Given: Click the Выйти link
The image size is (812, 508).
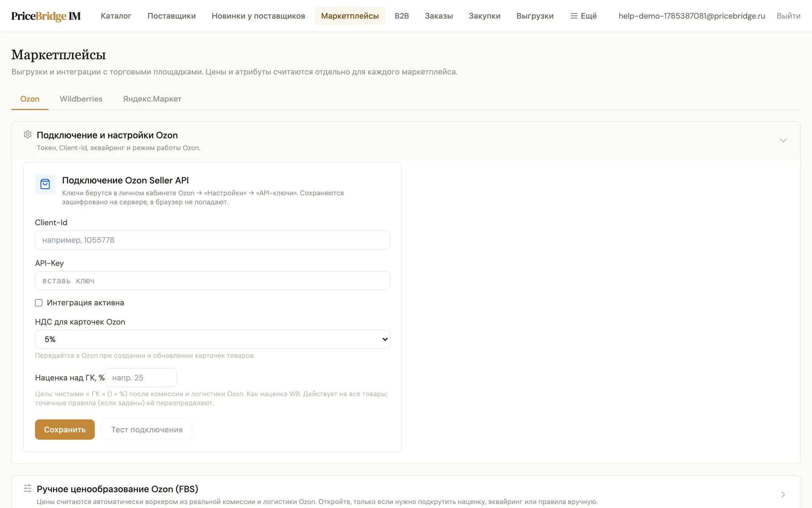Looking at the screenshot, I should coord(788,16).
